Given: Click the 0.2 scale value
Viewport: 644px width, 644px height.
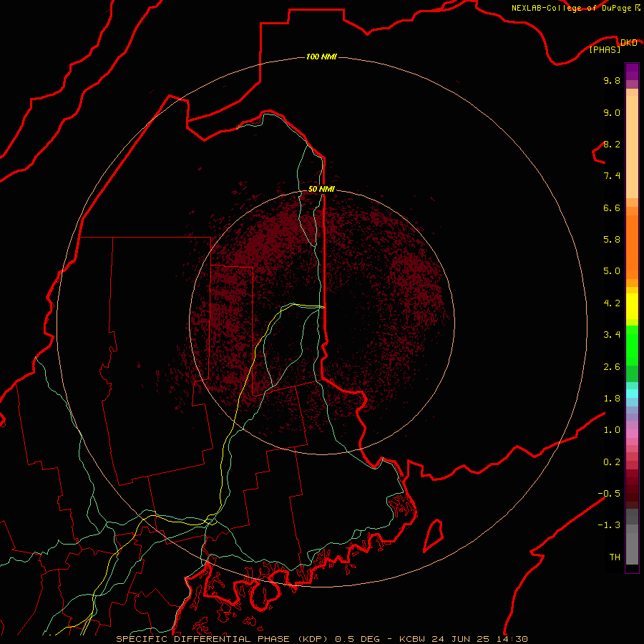Looking at the screenshot, I should pyautogui.click(x=612, y=462).
